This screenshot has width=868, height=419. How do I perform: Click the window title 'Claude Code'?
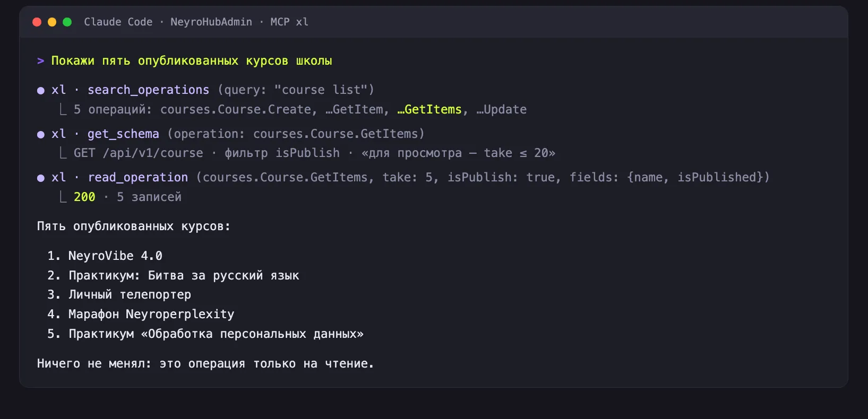pos(118,22)
